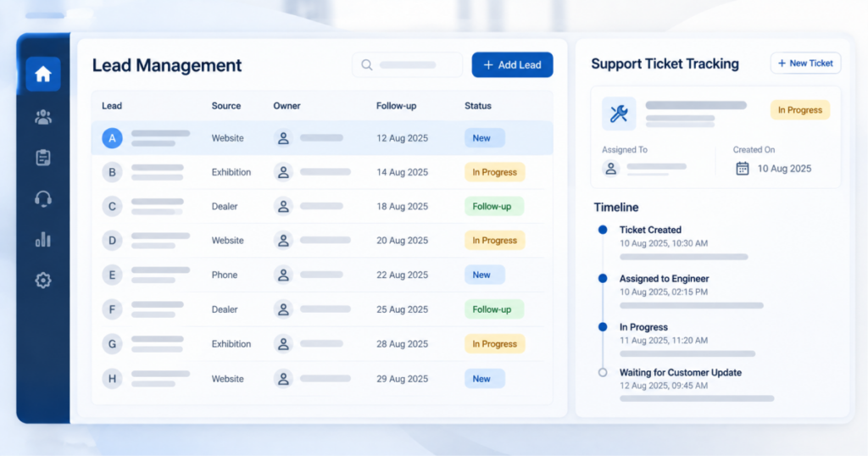The width and height of the screenshot is (868, 456).
Task: Click the search magnifier icon
Action: coord(366,64)
